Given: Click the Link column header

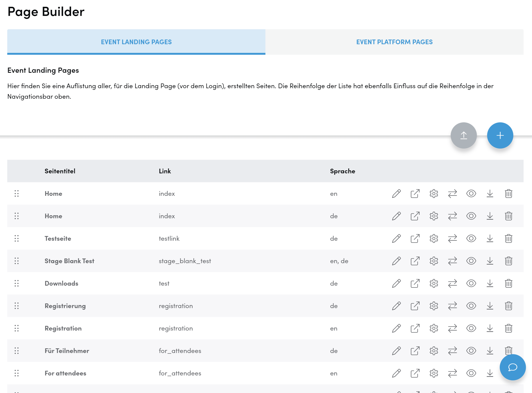Looking at the screenshot, I should [x=165, y=171].
